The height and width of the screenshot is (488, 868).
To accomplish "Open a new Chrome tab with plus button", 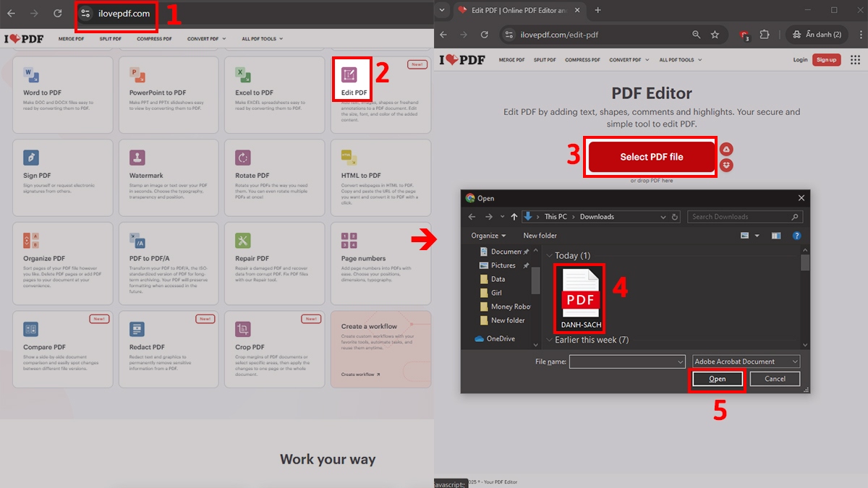I will coord(597,10).
